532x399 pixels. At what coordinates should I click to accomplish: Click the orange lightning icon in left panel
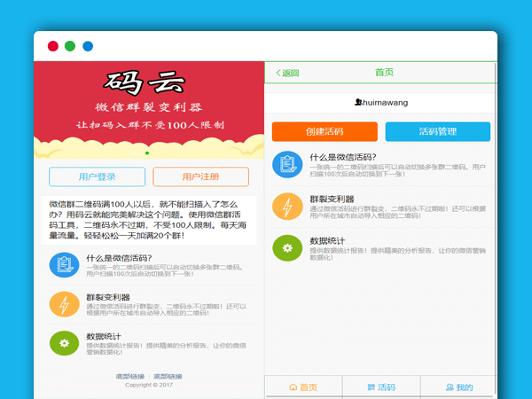pos(64,304)
